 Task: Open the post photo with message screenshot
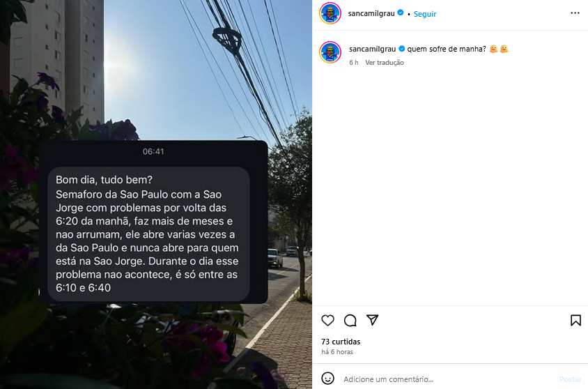click(156, 194)
